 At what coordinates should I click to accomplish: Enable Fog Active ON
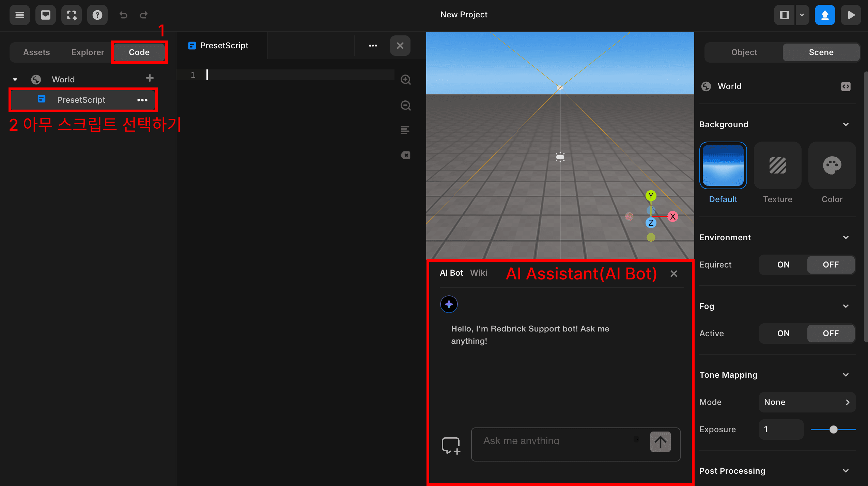pyautogui.click(x=783, y=334)
